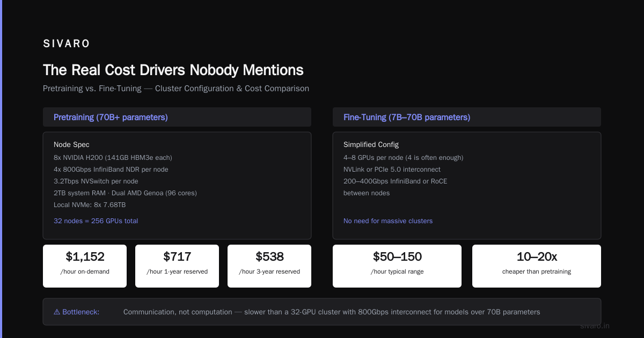Click the subtitle 'Pretraining vs. Fine-Tuning' line

pyautogui.click(x=176, y=89)
